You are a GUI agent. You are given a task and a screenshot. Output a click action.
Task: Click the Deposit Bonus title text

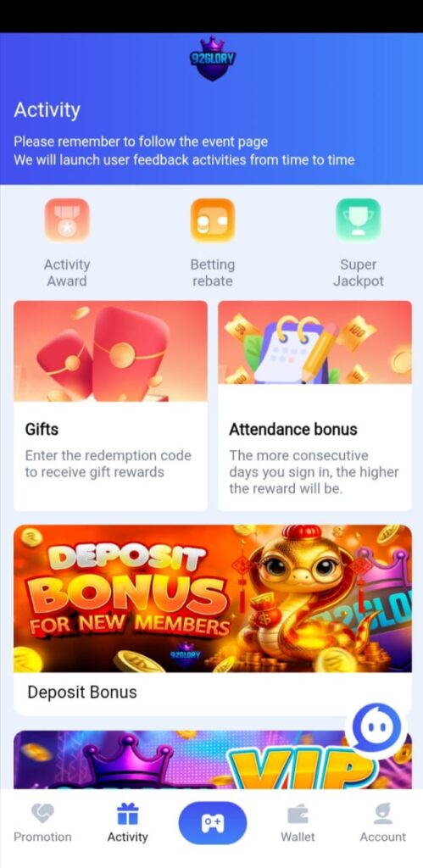[x=82, y=692]
